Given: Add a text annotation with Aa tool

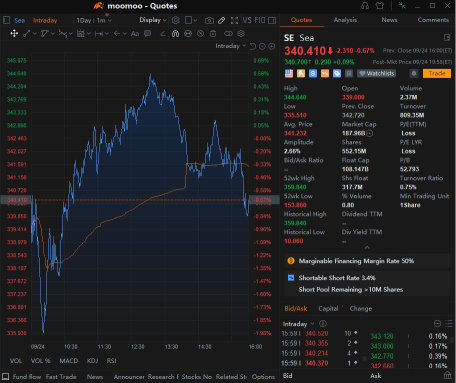Looking at the screenshot, I should 135,33.
